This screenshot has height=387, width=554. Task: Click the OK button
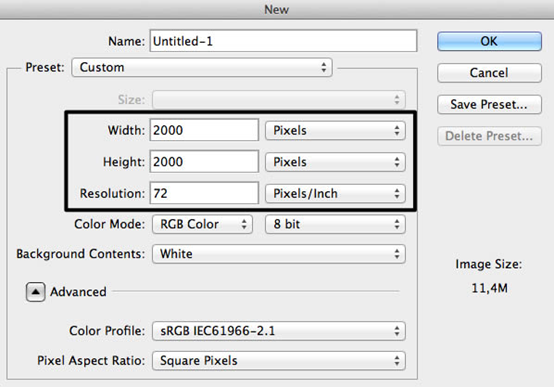(489, 41)
